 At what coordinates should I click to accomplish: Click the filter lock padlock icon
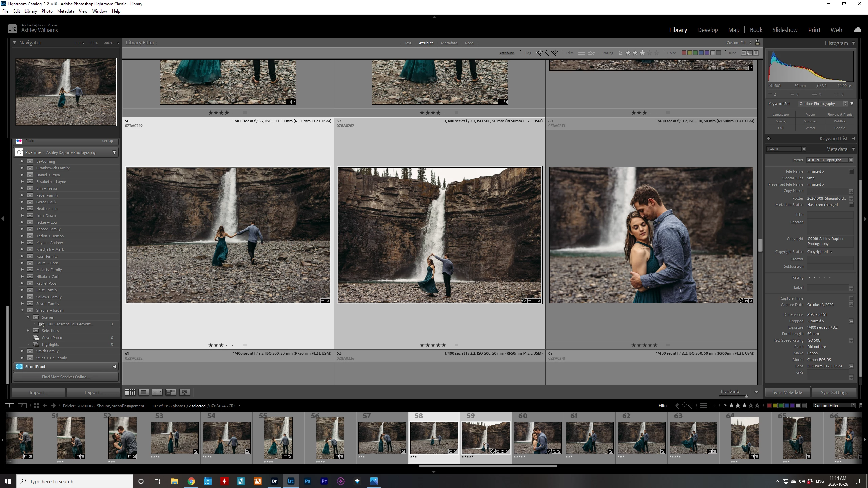pos(757,42)
